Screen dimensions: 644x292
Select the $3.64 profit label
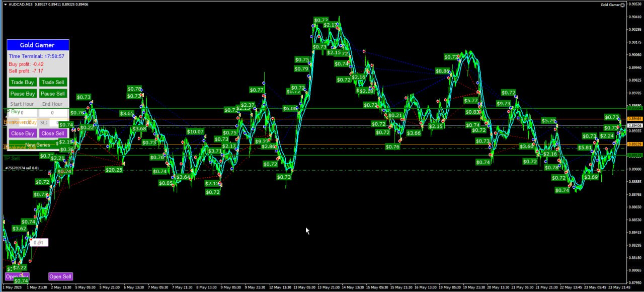(x=183, y=177)
